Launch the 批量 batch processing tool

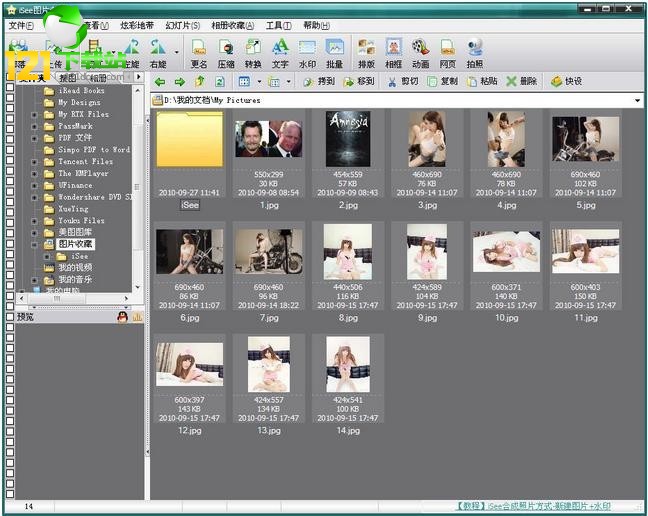pyautogui.click(x=334, y=51)
